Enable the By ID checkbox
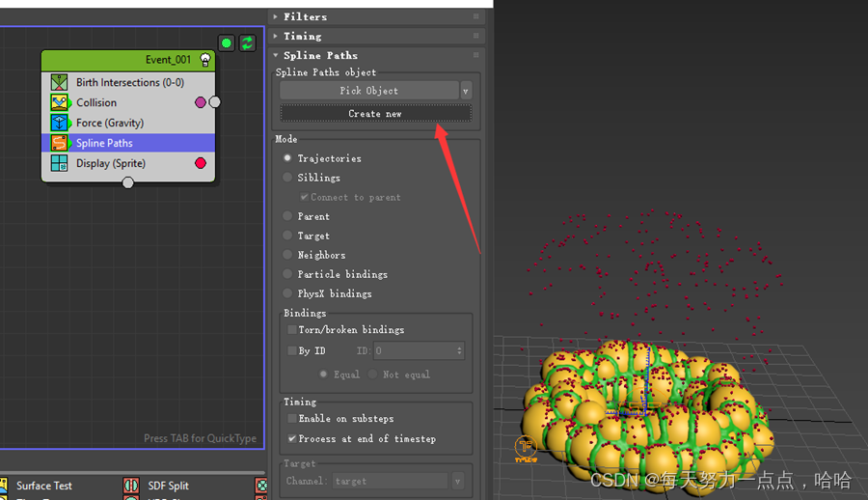This screenshot has height=500, width=868. (291, 350)
